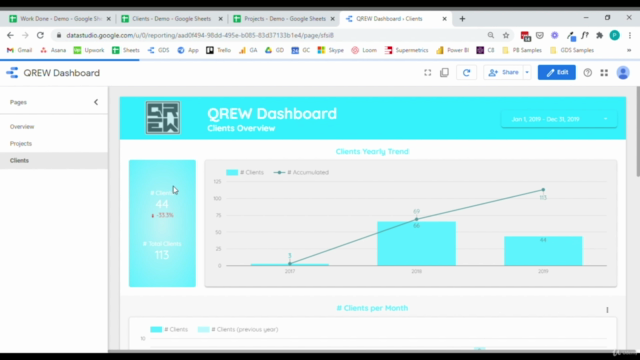
Task: Open the GD Drive bookmark
Action: pyautogui.click(x=274, y=50)
